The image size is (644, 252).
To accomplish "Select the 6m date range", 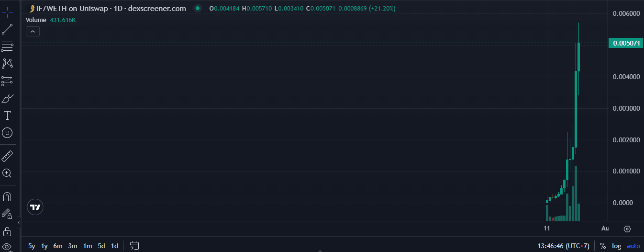I will click(x=58, y=246).
